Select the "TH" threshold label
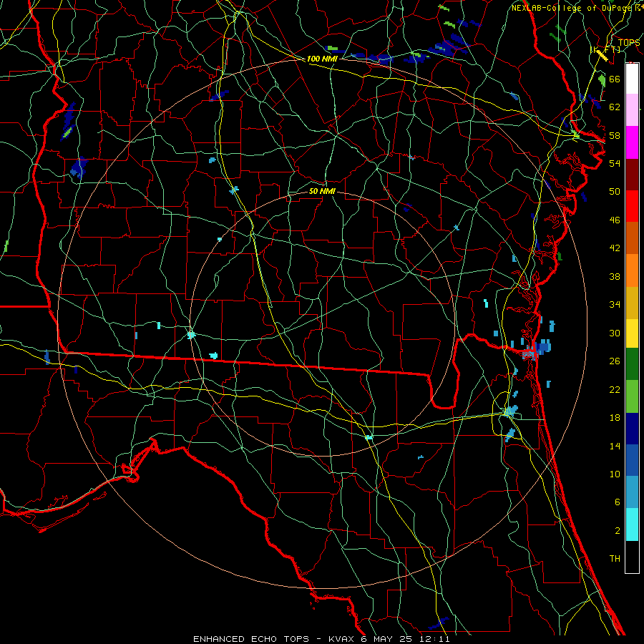 coord(615,559)
